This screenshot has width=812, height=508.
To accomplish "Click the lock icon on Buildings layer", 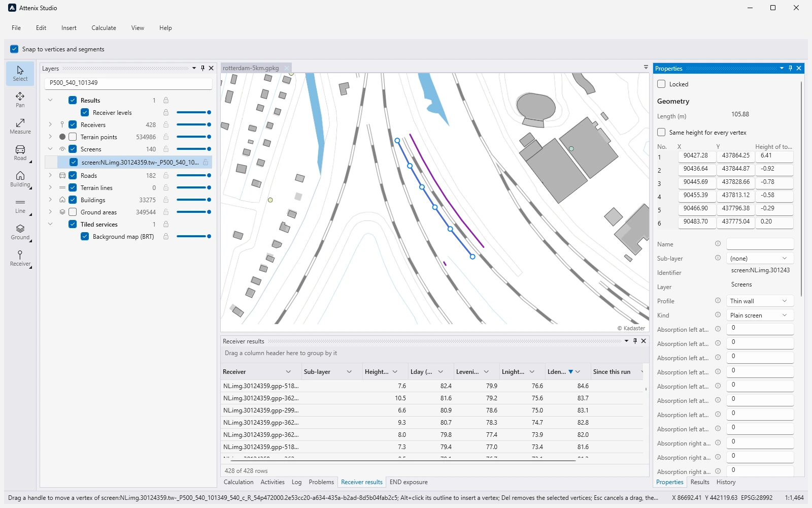I will [x=166, y=200].
